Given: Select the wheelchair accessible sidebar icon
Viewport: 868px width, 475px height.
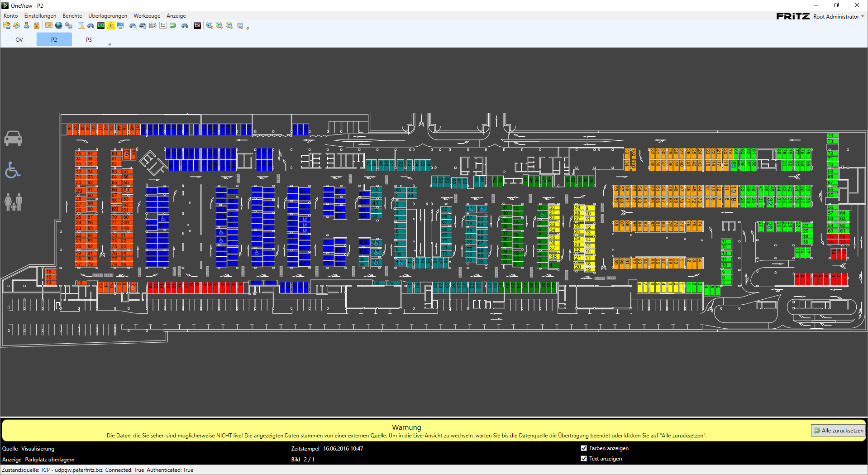Looking at the screenshot, I should (x=13, y=170).
